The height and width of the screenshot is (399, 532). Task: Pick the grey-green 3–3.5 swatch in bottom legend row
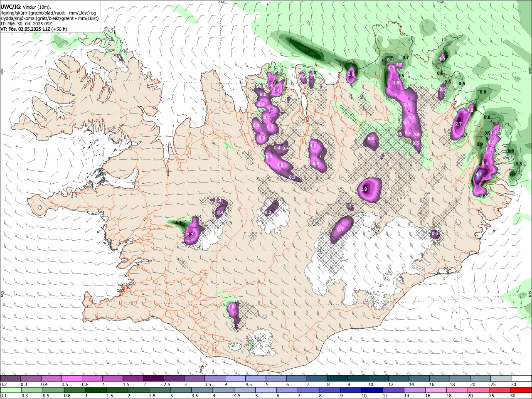[x=182, y=390]
